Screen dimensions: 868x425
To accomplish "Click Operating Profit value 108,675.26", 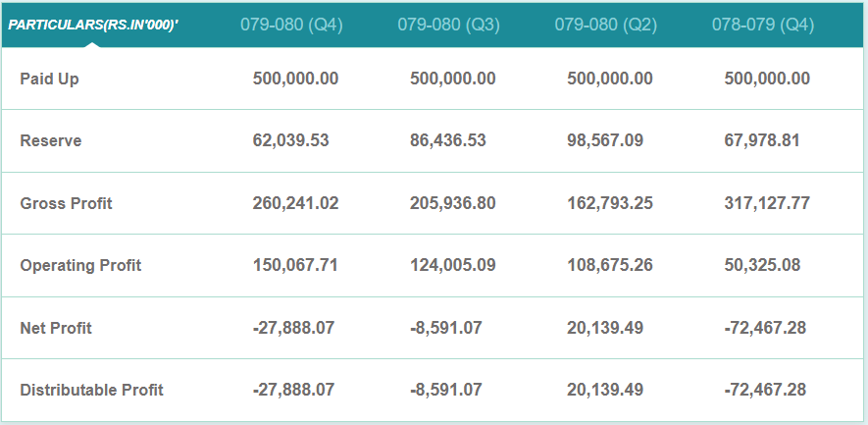I will [x=609, y=265].
